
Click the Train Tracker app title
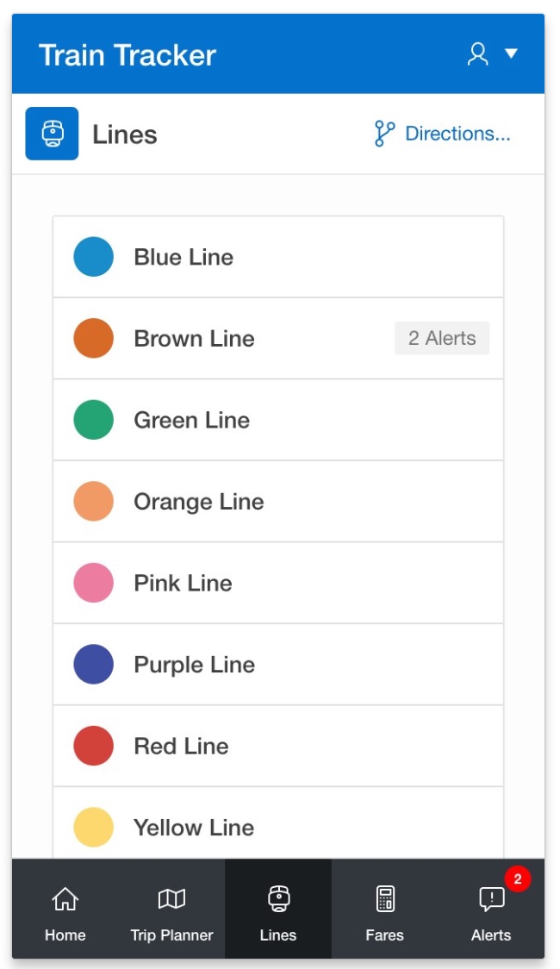pyautogui.click(x=128, y=54)
